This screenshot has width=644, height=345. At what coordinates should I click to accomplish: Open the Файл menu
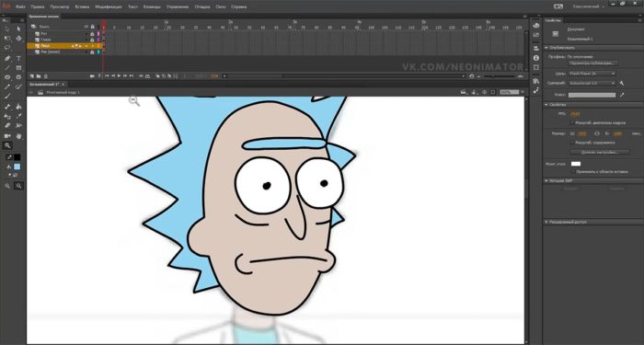tap(20, 7)
